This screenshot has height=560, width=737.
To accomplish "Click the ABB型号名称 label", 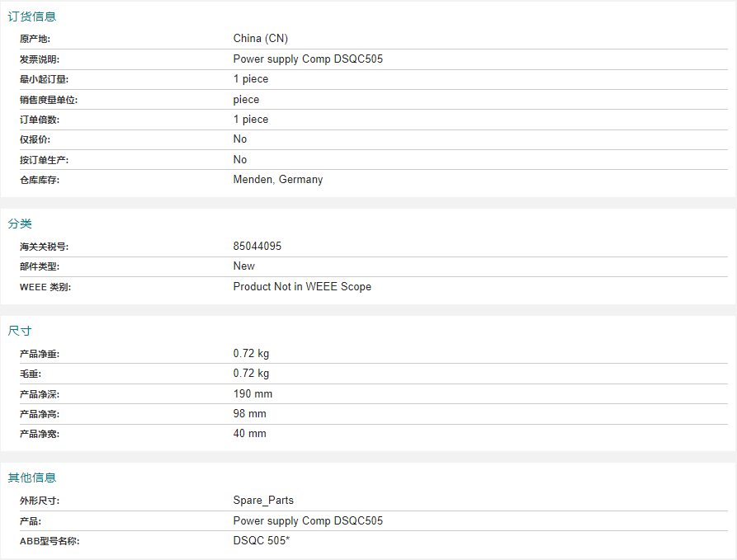I will 50,541.
